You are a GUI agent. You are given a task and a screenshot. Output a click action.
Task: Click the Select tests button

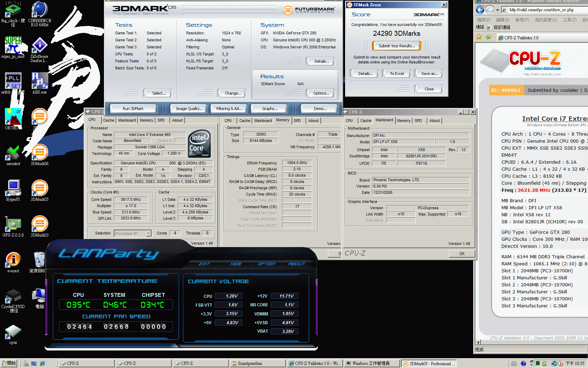[x=159, y=93]
